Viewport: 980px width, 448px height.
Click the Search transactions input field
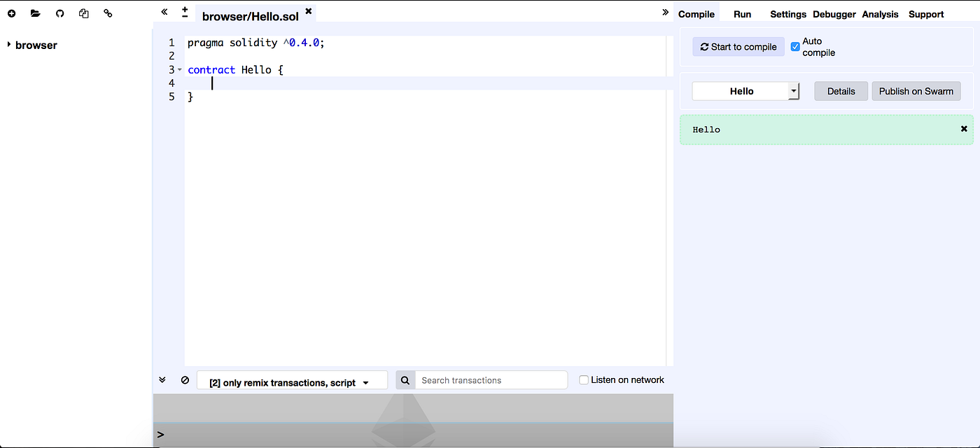pyautogui.click(x=491, y=379)
